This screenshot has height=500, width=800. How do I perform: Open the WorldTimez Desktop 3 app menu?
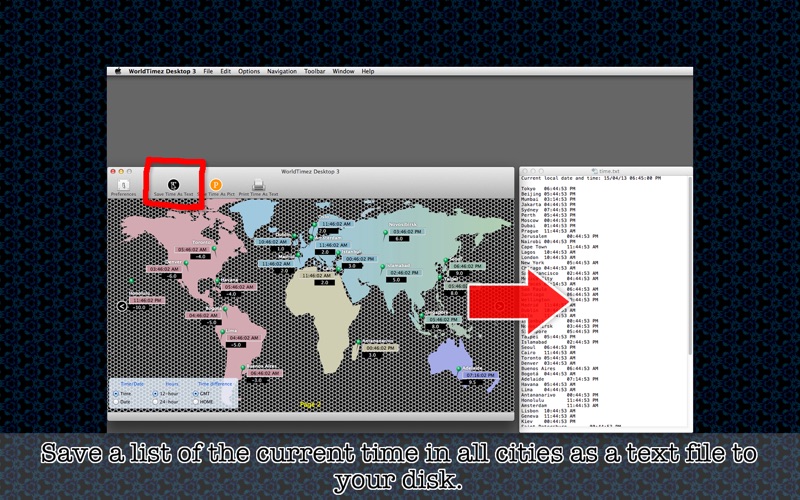pyautogui.click(x=162, y=71)
